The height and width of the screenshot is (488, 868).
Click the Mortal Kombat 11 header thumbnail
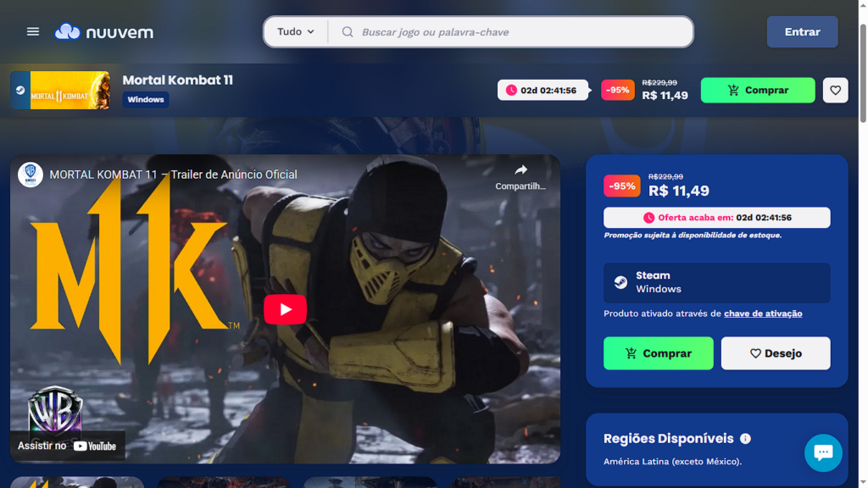(x=60, y=91)
